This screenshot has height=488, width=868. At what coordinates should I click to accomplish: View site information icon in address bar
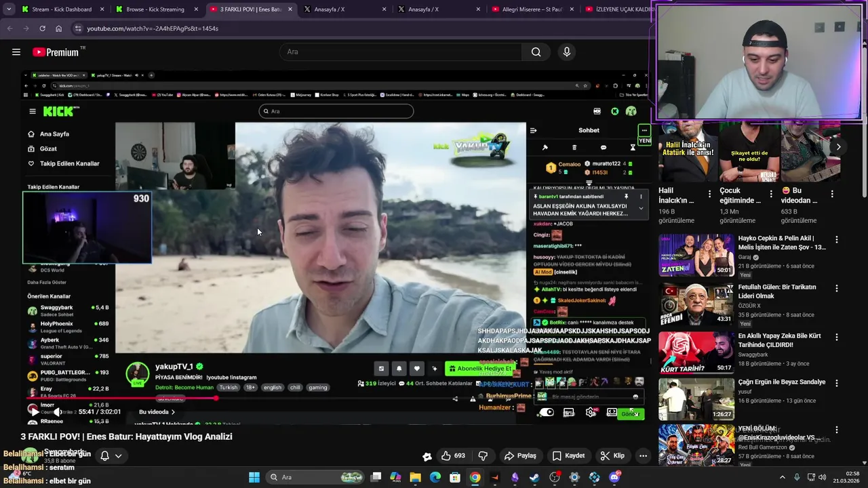[78, 28]
